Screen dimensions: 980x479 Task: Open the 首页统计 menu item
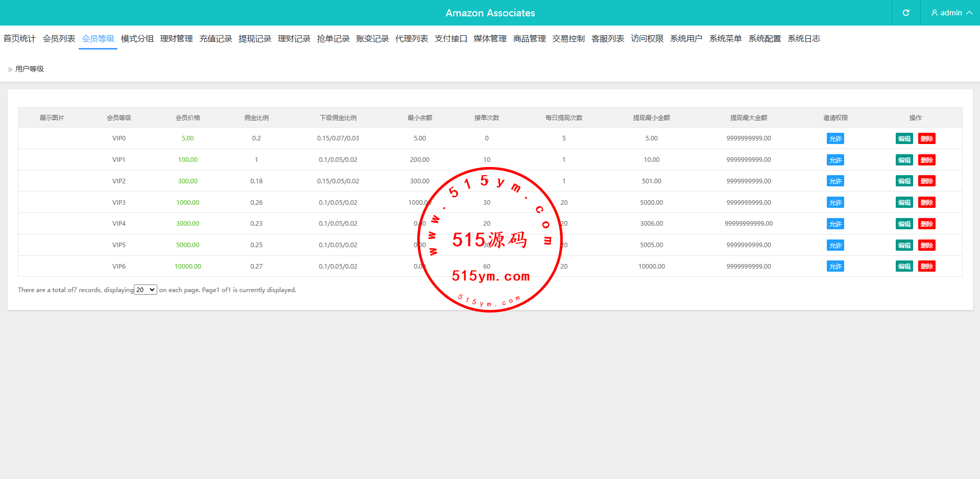[x=19, y=39]
